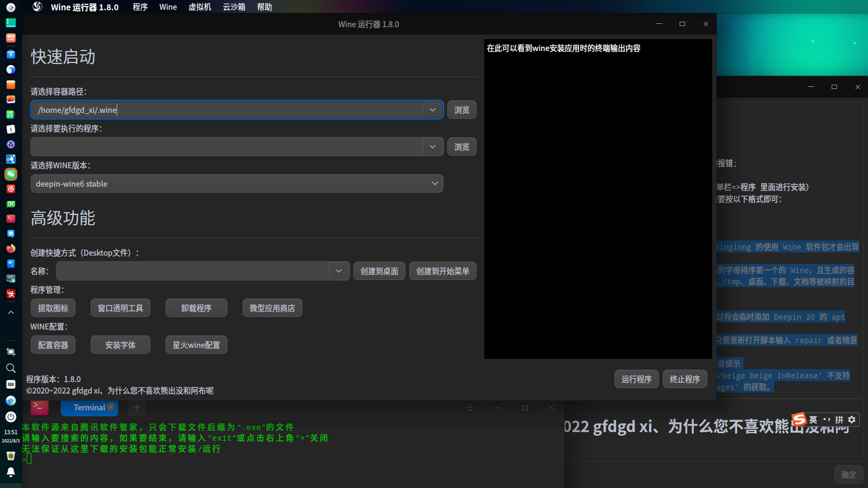Open the input method settings gear

pos(852,420)
